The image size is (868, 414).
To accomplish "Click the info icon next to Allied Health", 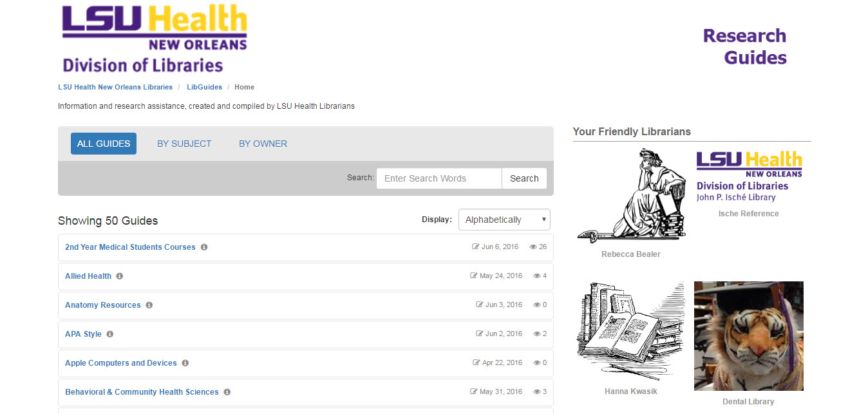I will pyautogui.click(x=119, y=276).
